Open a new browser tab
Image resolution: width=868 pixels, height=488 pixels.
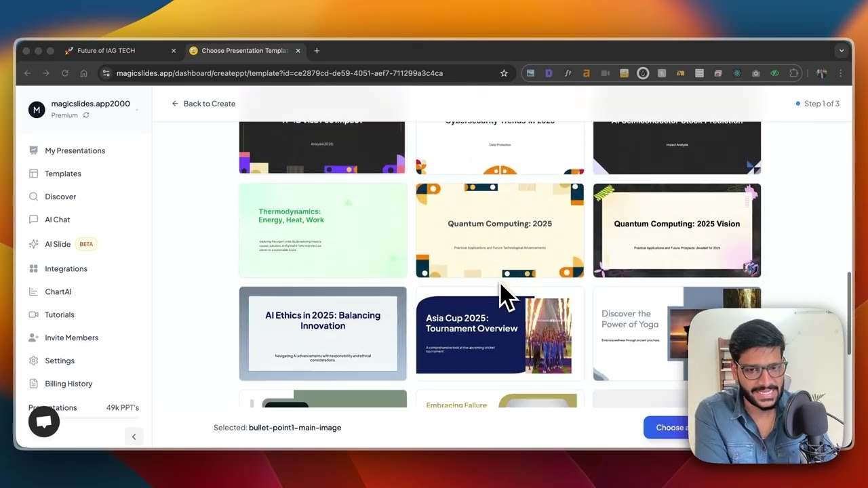click(317, 51)
